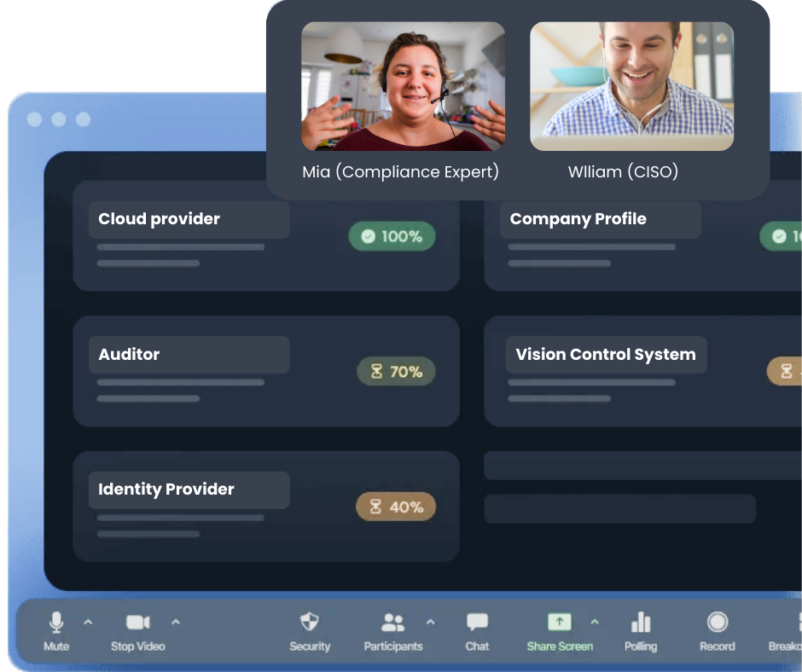Click the green Share Screen icon
The width and height of the screenshot is (802, 672).
[x=559, y=623]
